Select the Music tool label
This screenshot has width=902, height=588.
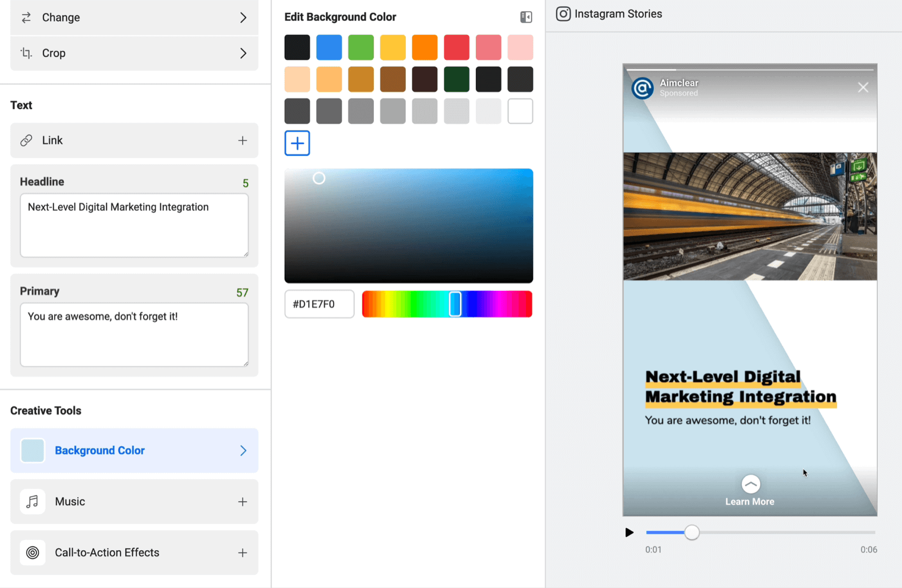click(70, 501)
